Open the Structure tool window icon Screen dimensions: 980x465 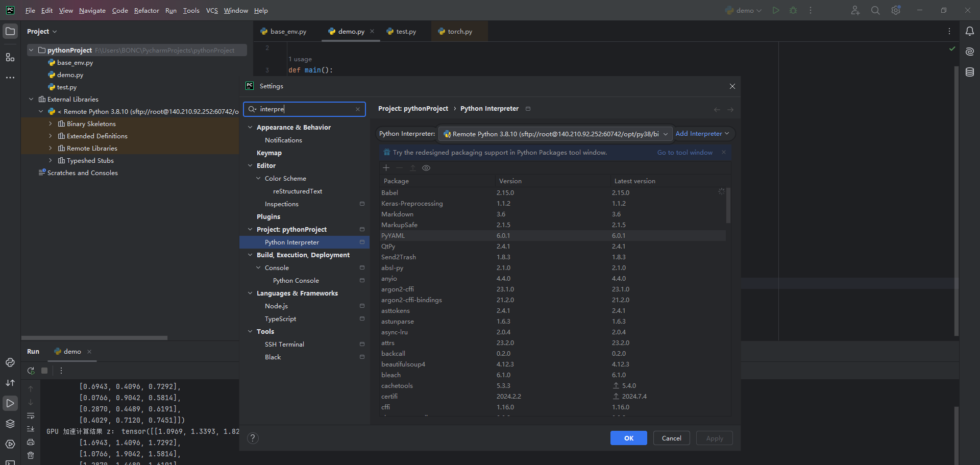coord(10,57)
